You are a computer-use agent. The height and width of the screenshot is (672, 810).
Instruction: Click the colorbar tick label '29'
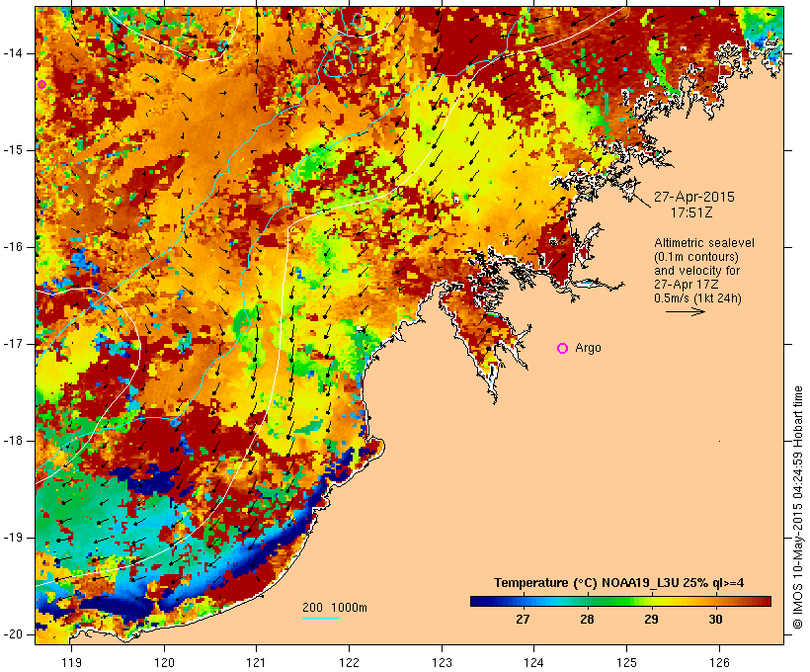click(x=651, y=619)
